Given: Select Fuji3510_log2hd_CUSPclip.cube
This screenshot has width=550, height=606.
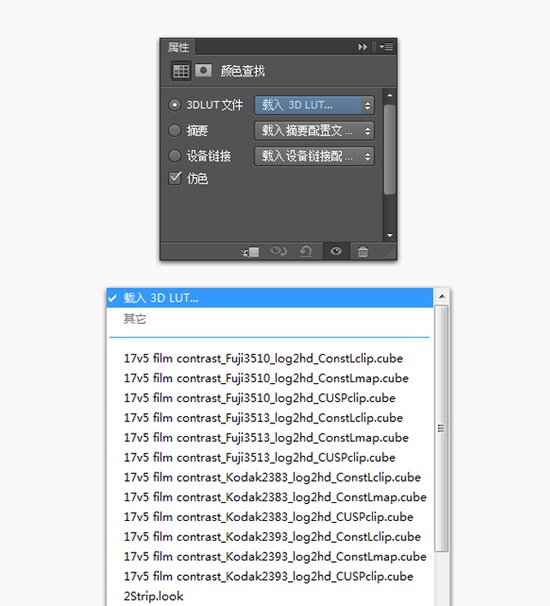Looking at the screenshot, I should point(270,398).
